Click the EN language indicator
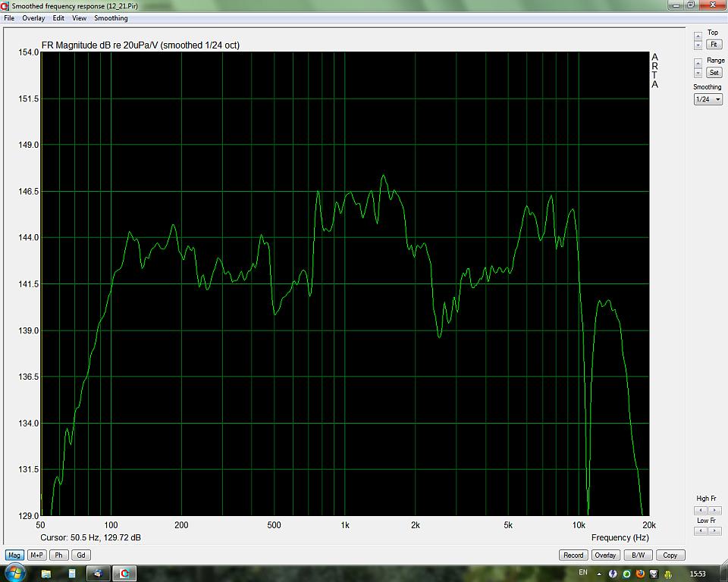Screen dimensions: 728x582 583,573
